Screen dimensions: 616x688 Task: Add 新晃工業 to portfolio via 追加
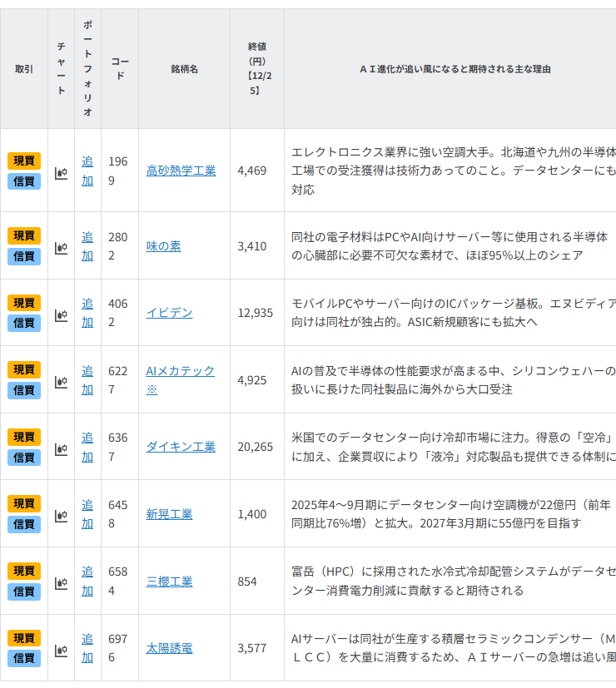pyautogui.click(x=87, y=514)
